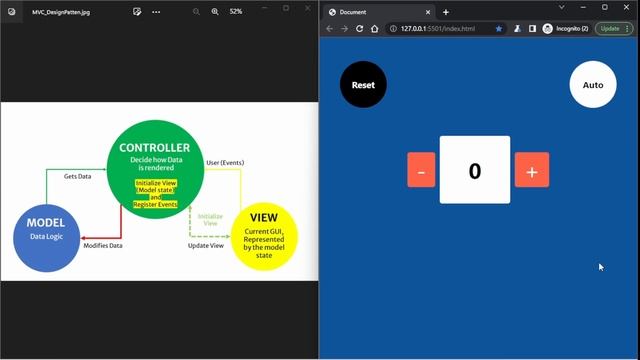Click the green CONTROLLER circle in diagram
The width and height of the screenshot is (640, 360).
tap(155, 169)
